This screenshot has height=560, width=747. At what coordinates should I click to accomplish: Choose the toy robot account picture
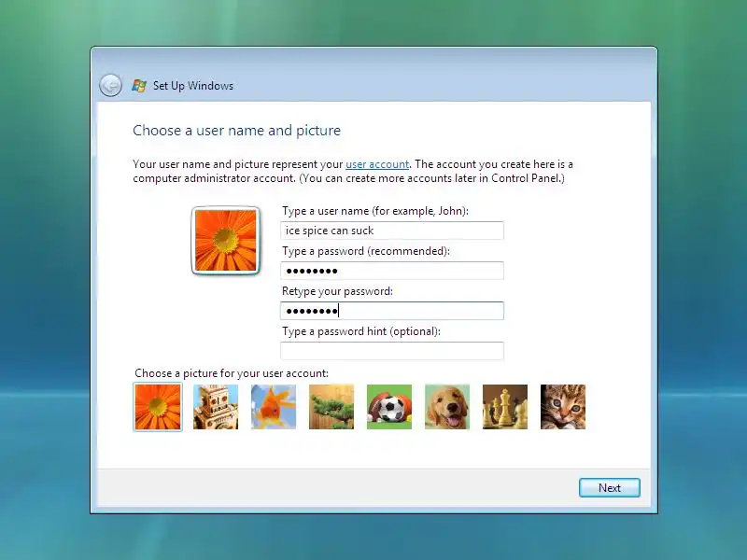216,407
